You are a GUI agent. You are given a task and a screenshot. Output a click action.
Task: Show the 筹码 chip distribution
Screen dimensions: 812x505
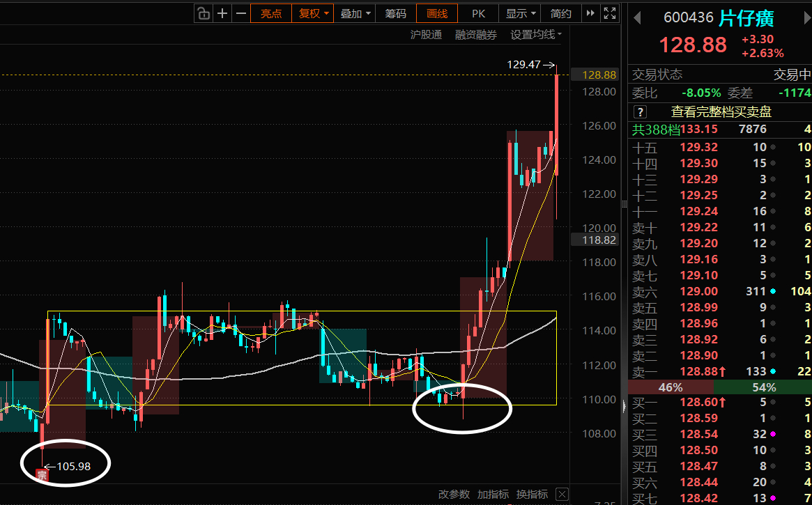(x=396, y=13)
